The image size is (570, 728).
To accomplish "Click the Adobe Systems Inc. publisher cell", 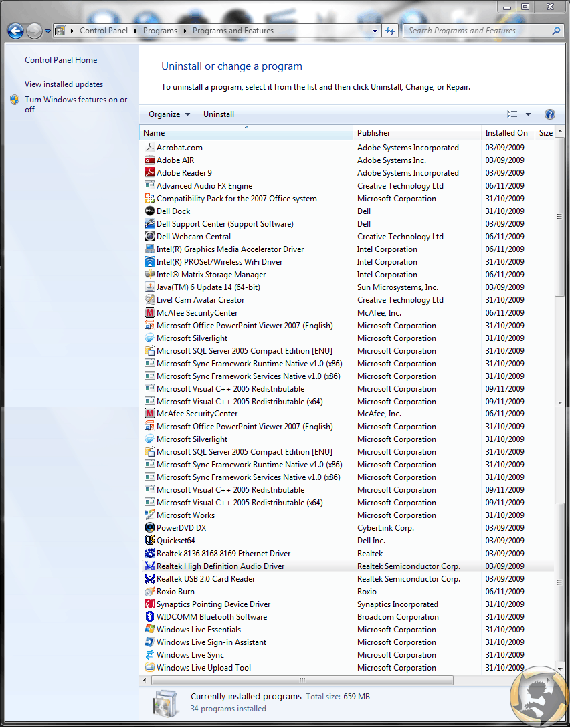I will (391, 160).
